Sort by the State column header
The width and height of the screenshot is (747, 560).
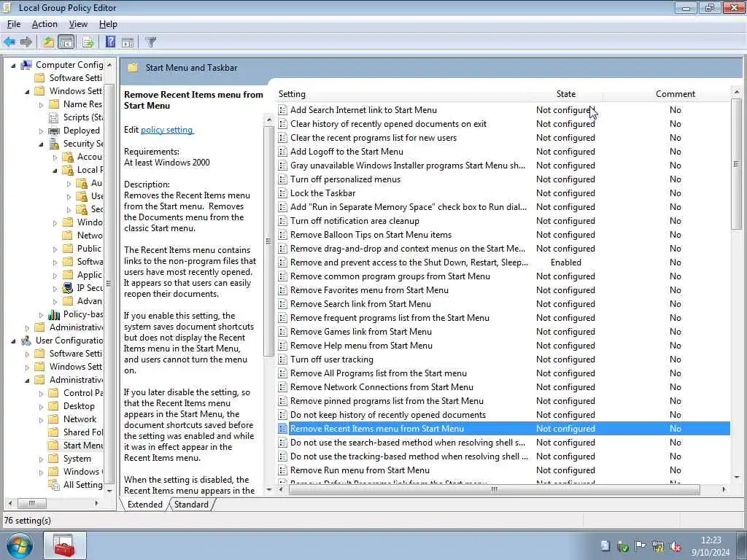coord(565,94)
